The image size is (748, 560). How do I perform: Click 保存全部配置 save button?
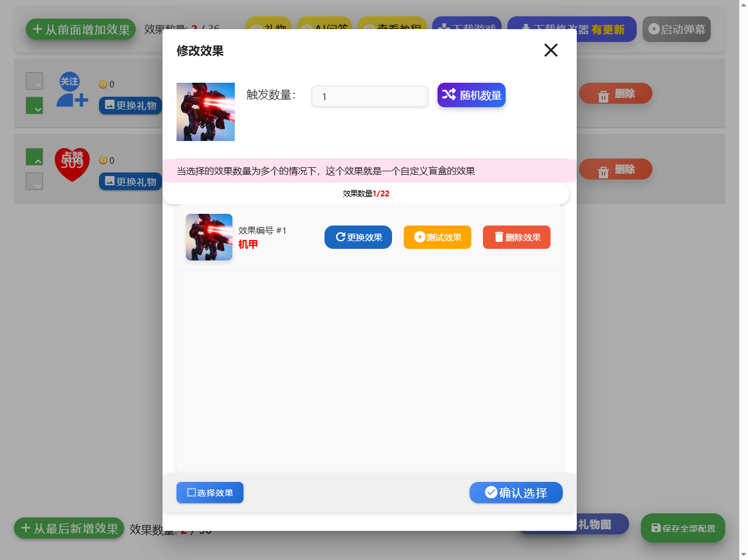tap(682, 528)
